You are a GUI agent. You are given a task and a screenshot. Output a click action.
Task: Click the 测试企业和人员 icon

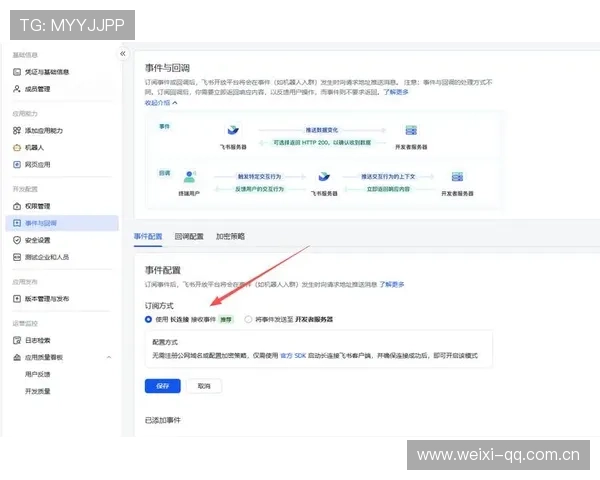point(17,257)
